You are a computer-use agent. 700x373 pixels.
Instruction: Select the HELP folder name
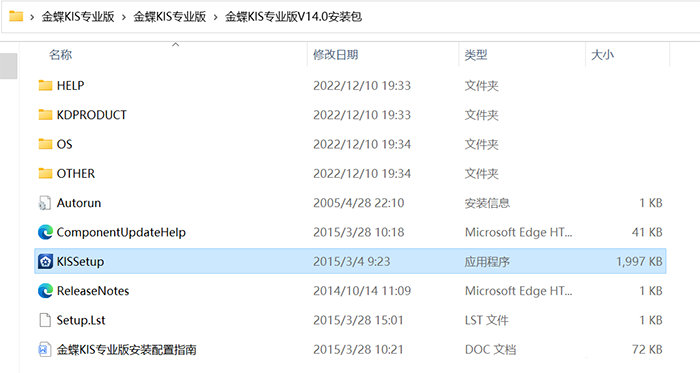pos(71,85)
